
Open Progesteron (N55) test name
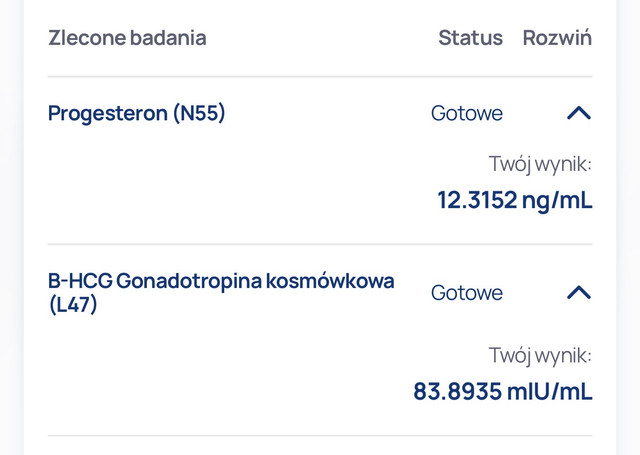pyautogui.click(x=136, y=113)
